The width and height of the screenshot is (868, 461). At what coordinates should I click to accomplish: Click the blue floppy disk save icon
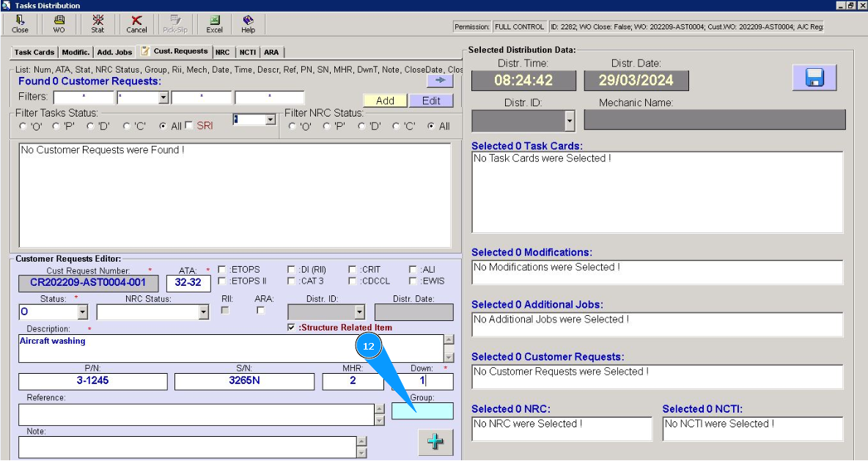[814, 78]
